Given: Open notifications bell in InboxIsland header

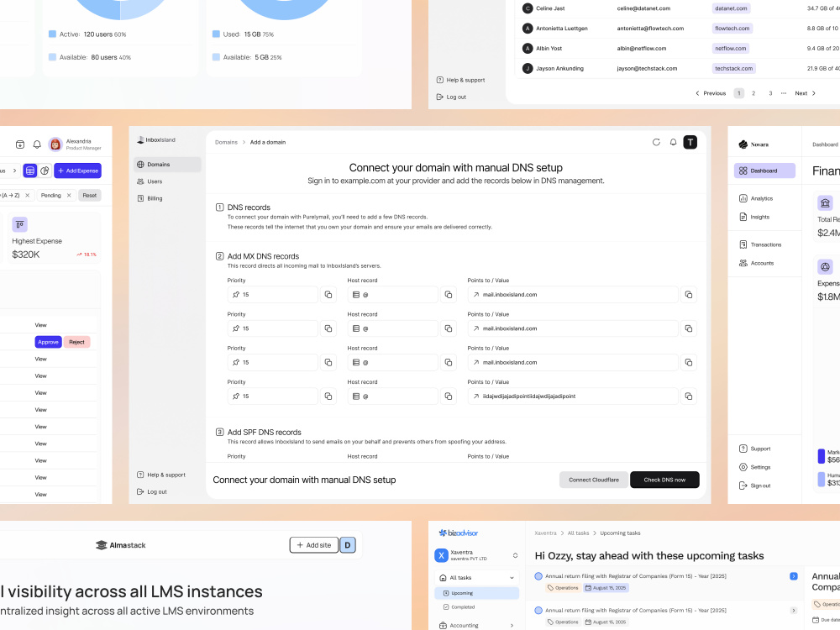Looking at the screenshot, I should 674,143.
